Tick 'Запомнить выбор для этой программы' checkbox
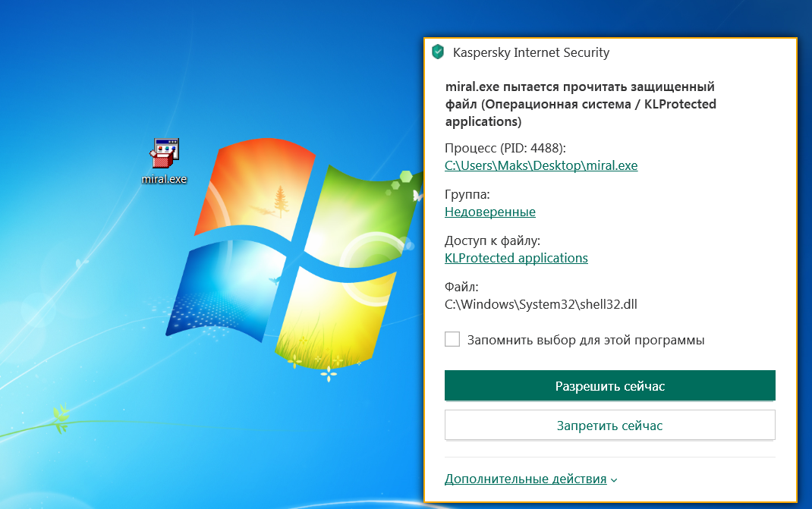 [452, 339]
